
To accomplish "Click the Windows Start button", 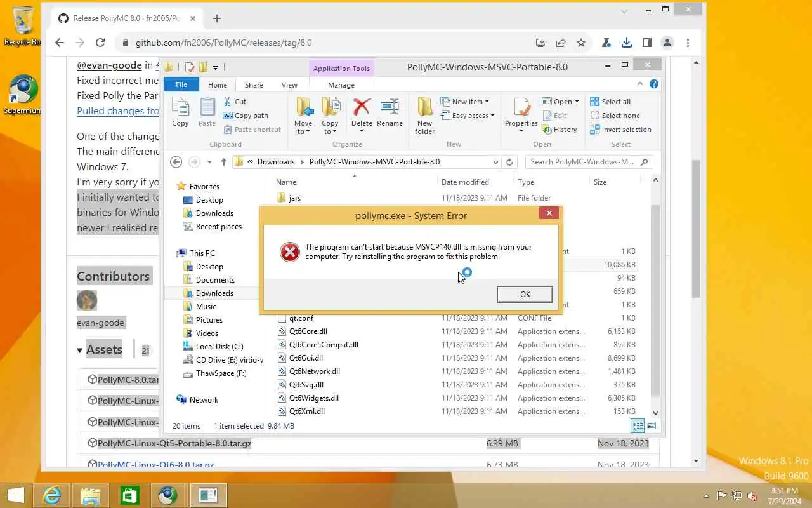I will pos(15,495).
